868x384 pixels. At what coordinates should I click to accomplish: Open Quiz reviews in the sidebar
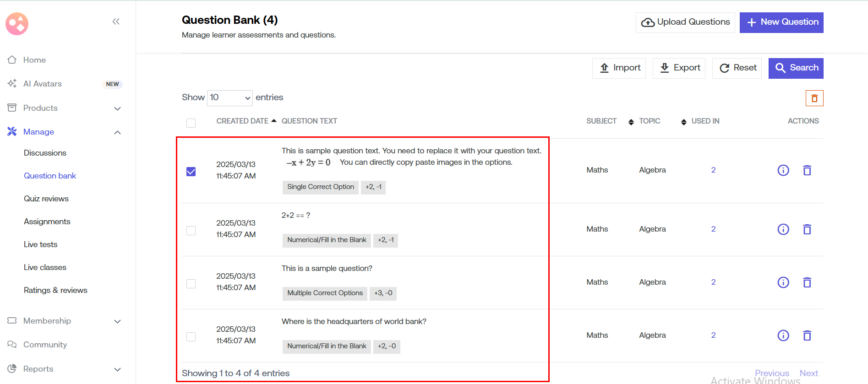[46, 199]
